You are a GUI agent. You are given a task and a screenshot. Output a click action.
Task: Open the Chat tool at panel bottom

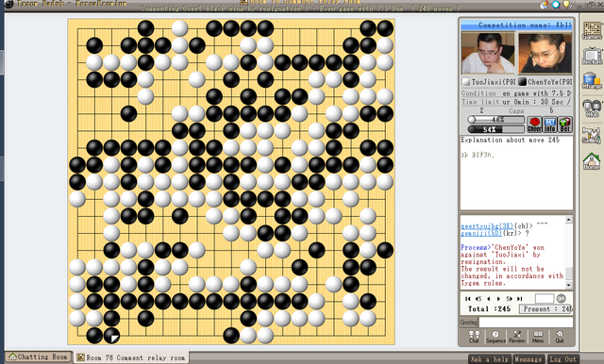[x=474, y=337]
